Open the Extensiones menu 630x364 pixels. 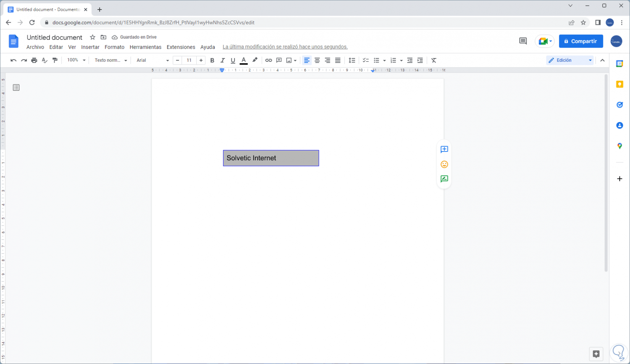coord(181,47)
